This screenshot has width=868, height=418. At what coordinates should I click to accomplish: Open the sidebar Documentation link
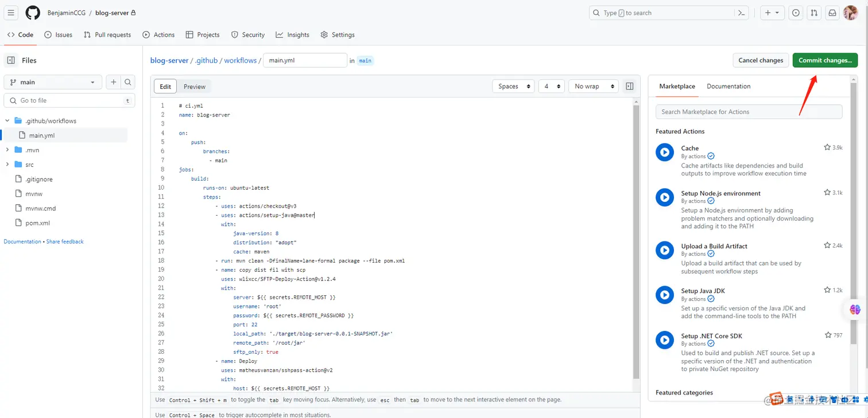(x=22, y=241)
